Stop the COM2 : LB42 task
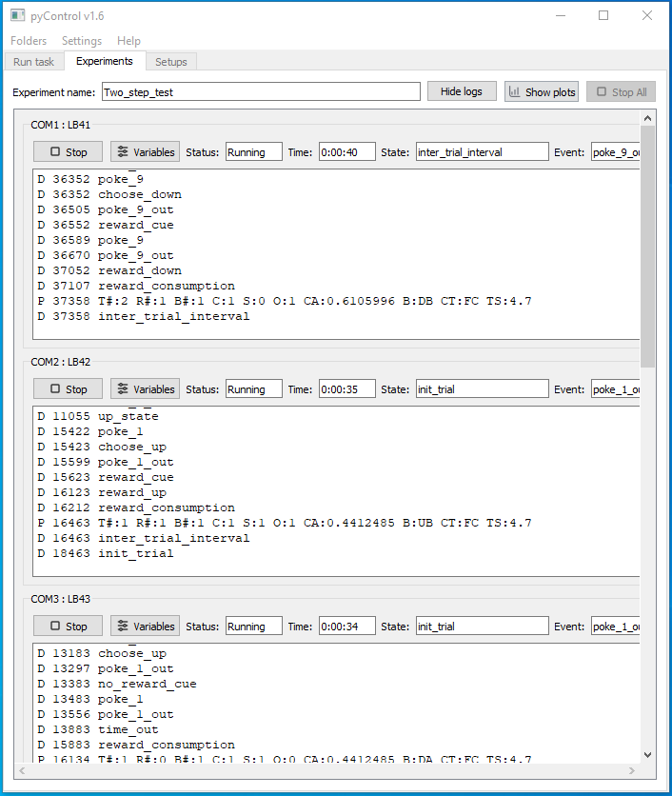 pos(68,388)
